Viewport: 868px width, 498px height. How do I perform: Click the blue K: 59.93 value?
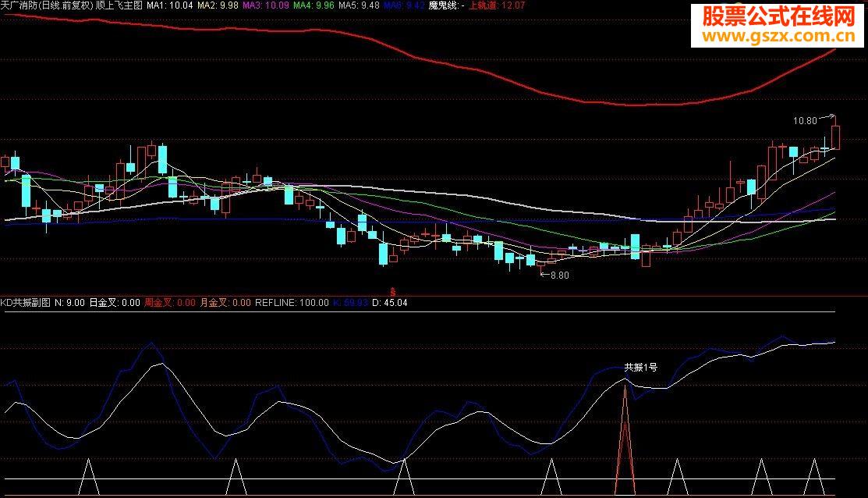[x=350, y=302]
